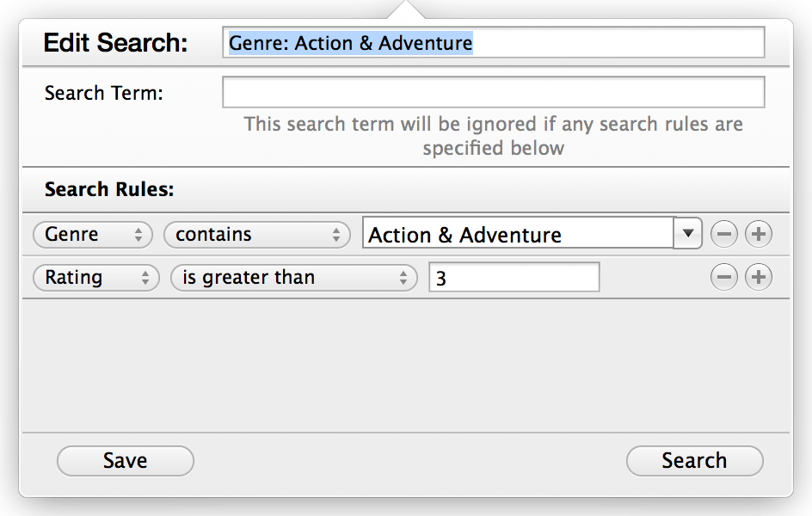
Task: Open the Rating field dropdown
Action: [95, 277]
